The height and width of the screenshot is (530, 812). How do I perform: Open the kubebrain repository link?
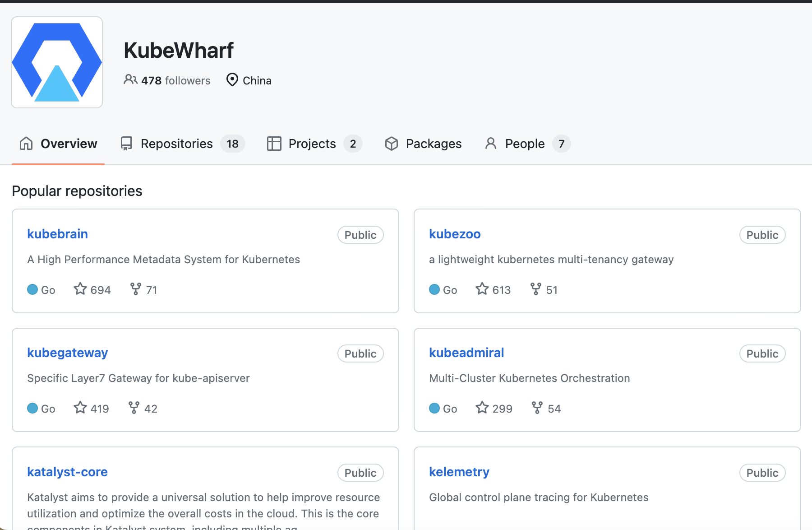pyautogui.click(x=57, y=234)
